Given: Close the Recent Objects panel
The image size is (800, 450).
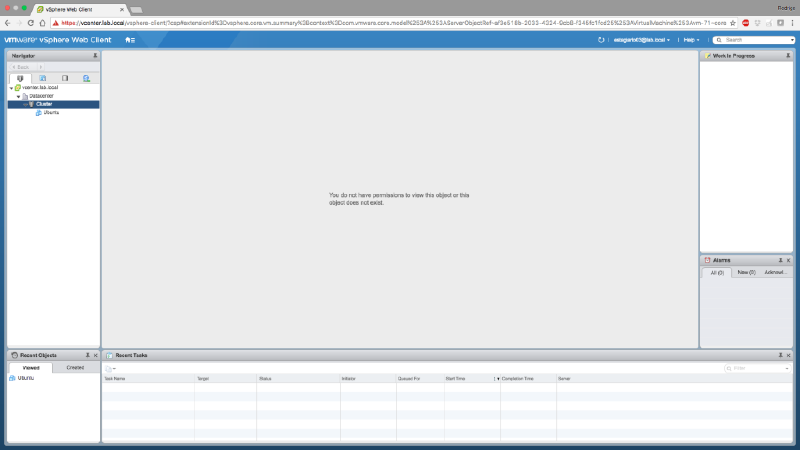Looking at the screenshot, I should [96, 355].
